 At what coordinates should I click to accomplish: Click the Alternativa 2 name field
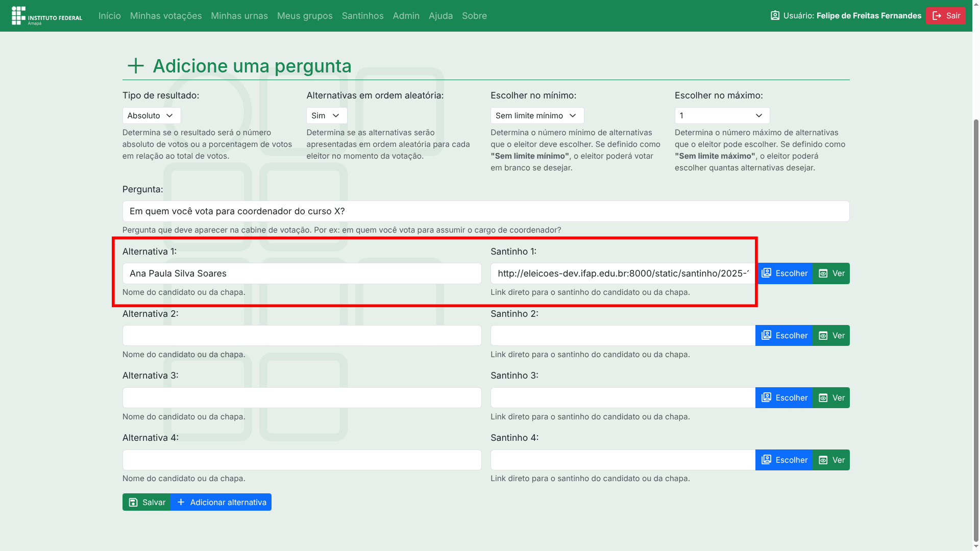click(302, 336)
